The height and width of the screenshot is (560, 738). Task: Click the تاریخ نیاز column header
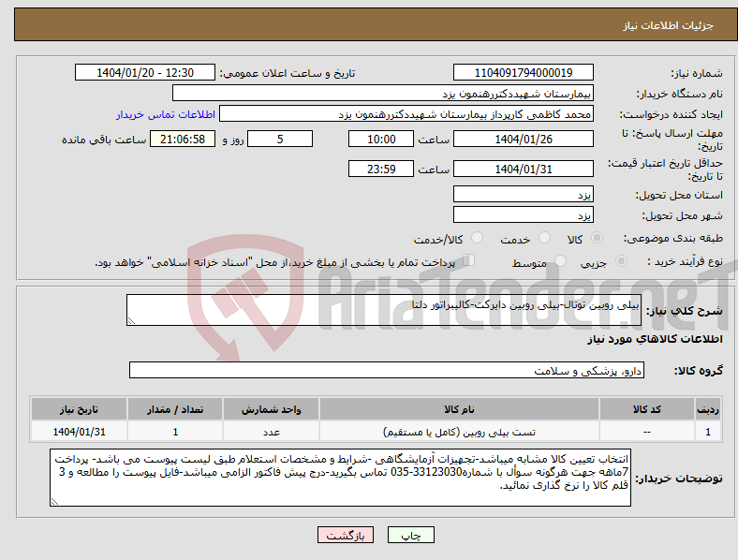click(79, 409)
